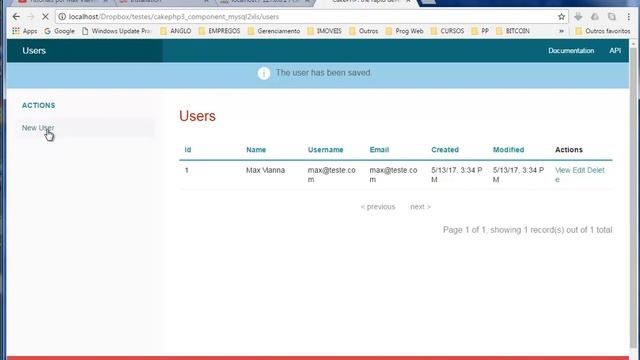Open the Apps grid shortcut

tap(24, 31)
